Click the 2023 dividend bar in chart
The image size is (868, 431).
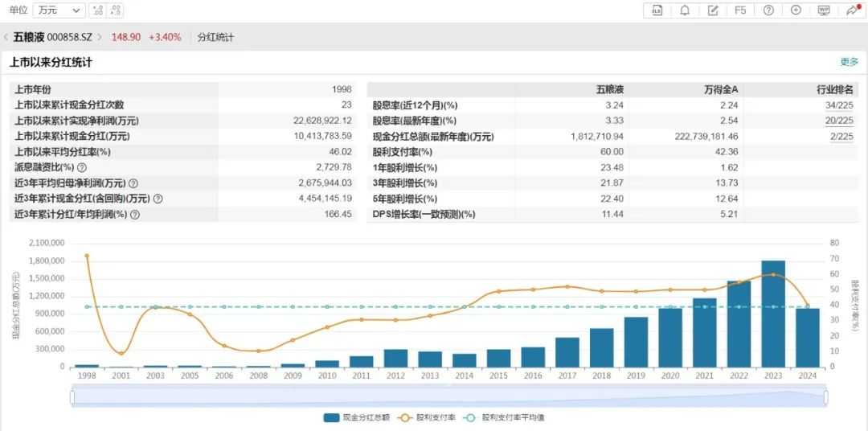773,314
